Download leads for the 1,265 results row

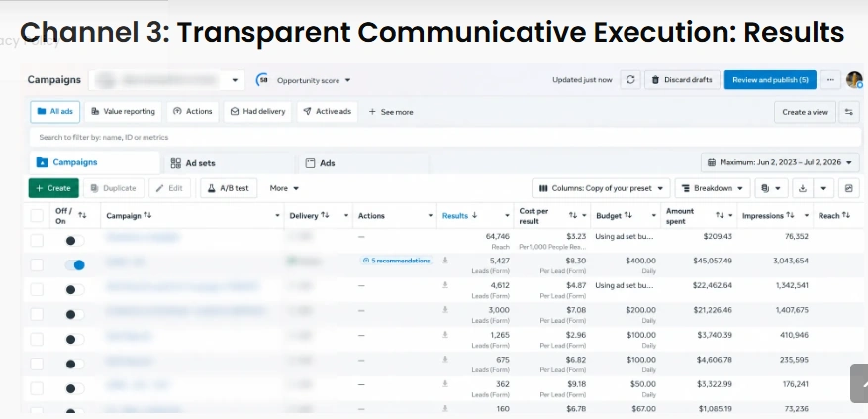[x=445, y=335]
